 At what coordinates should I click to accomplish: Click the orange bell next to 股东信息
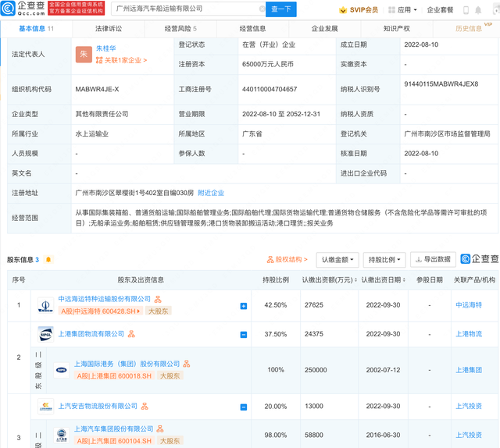[x=48, y=260]
